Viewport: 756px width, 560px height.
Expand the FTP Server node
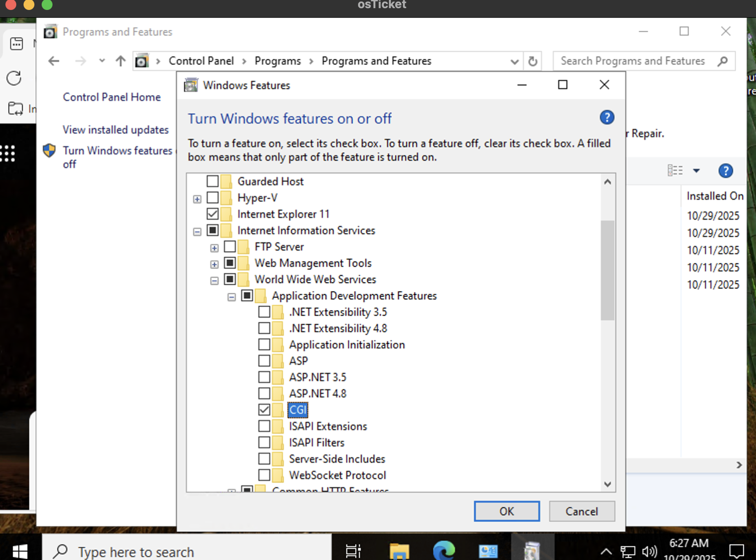[214, 248]
